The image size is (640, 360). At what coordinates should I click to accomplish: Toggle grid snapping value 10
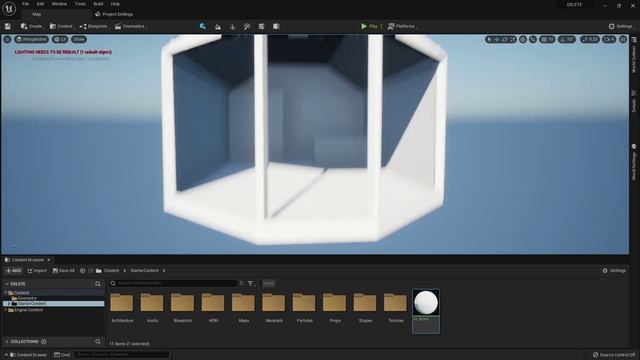click(x=547, y=39)
